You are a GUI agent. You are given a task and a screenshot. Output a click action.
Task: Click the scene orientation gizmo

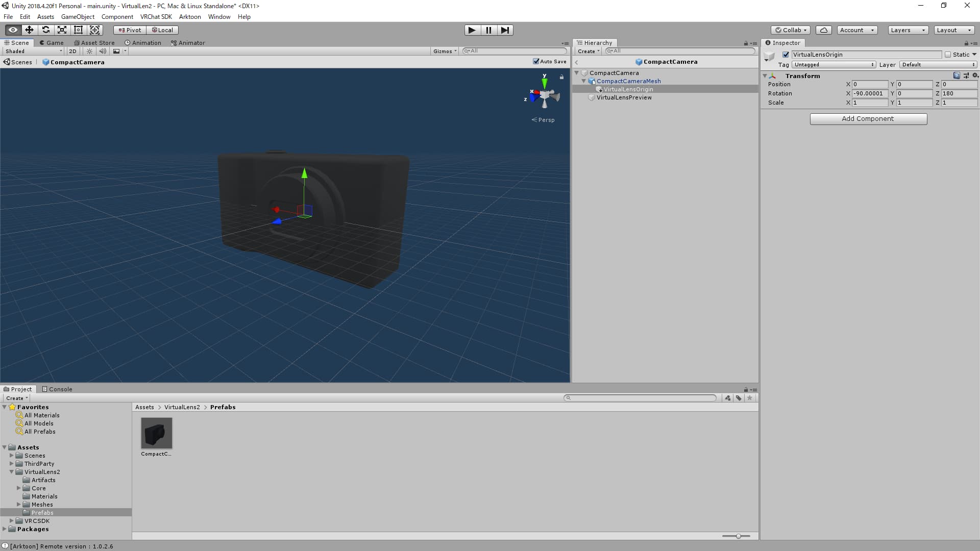[544, 95]
